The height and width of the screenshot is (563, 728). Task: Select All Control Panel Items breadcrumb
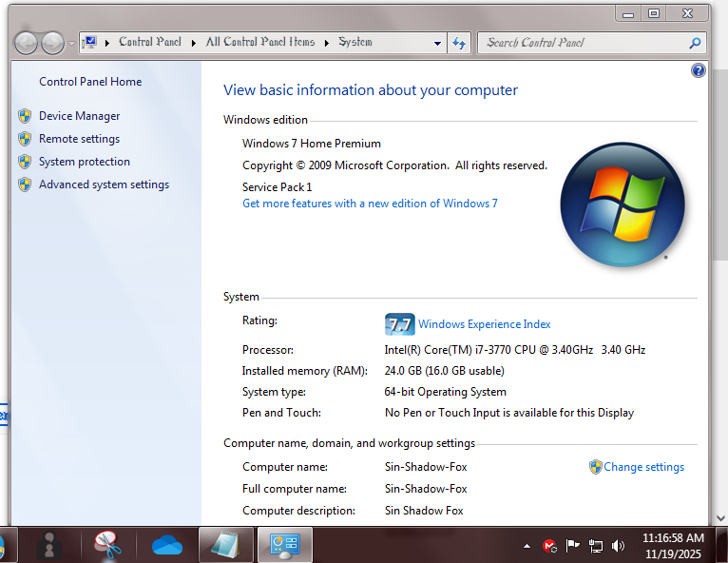point(260,42)
